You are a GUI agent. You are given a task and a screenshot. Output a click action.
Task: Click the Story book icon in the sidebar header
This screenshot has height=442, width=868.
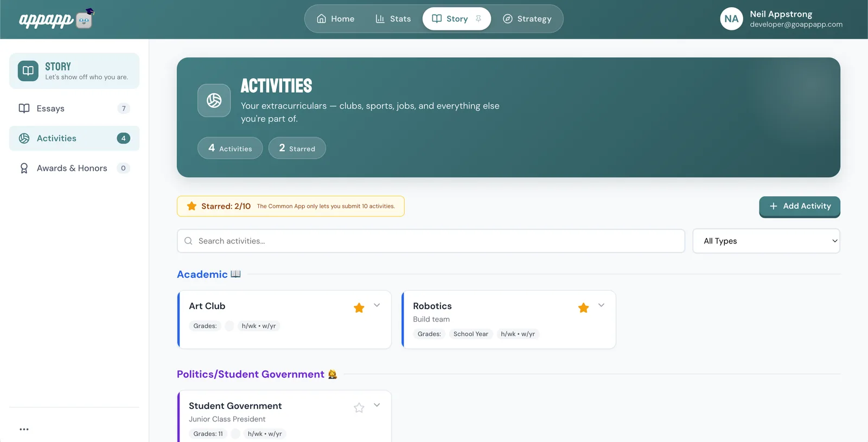pos(28,71)
